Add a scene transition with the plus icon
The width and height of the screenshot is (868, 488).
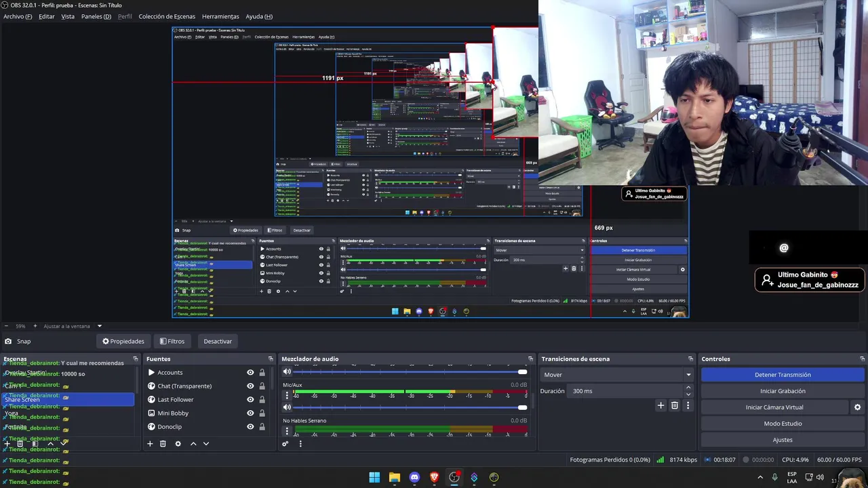pos(660,405)
